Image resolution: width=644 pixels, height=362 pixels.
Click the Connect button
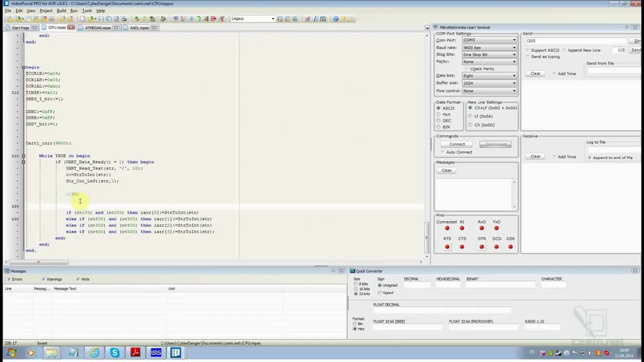(457, 144)
